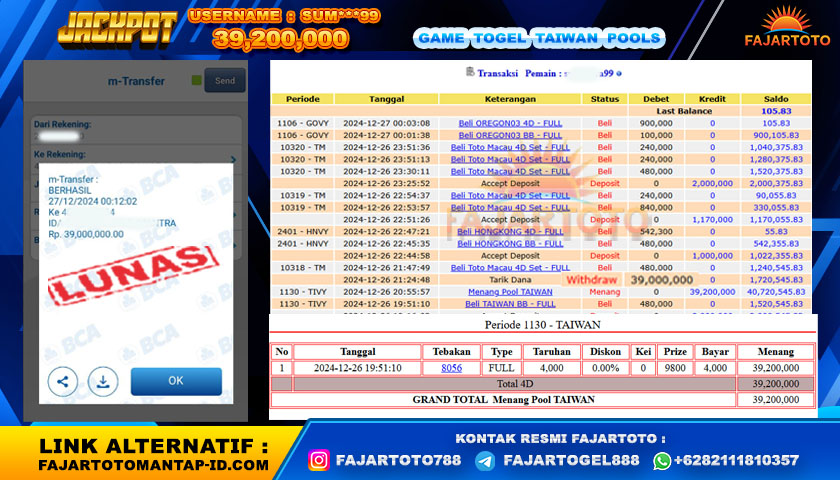The height and width of the screenshot is (480, 840).
Task: Click the small blue icon after the player name
Action: [x=619, y=74]
